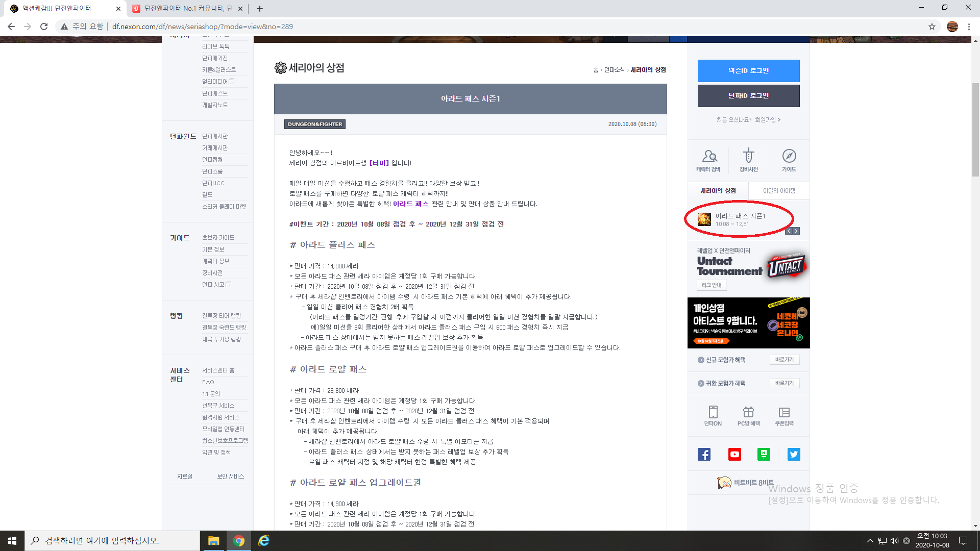Open Internet Explorer from taskbar
The height and width of the screenshot is (551, 980).
click(x=263, y=541)
